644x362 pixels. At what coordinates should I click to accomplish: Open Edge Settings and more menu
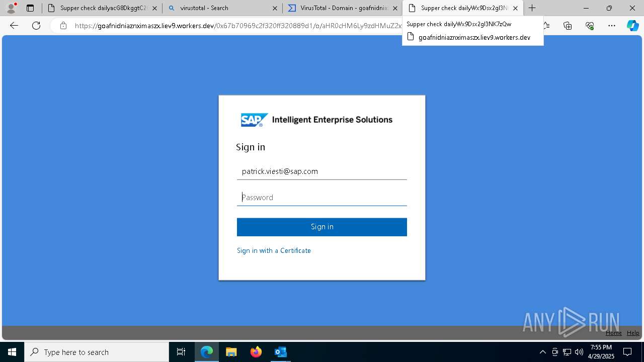point(612,26)
